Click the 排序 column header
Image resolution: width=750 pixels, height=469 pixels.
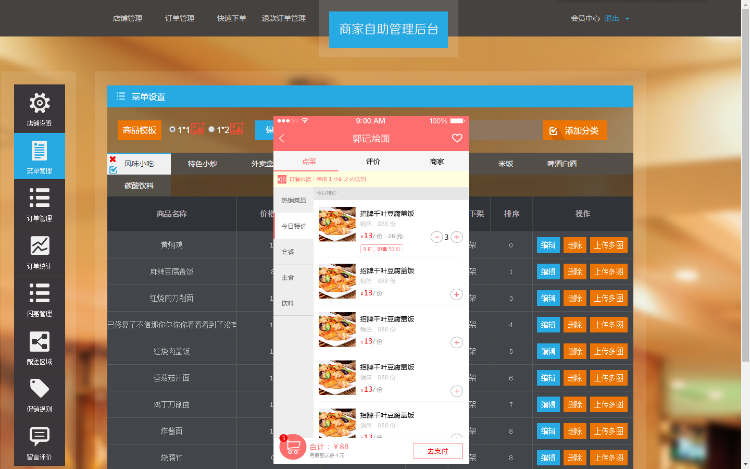[x=511, y=214]
